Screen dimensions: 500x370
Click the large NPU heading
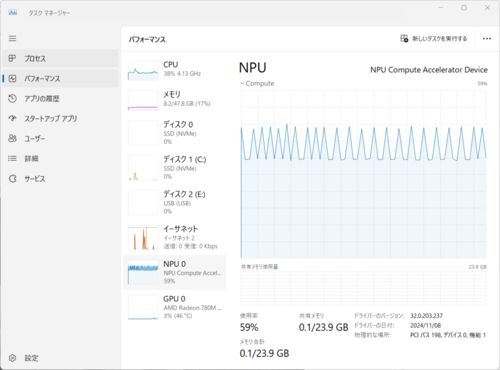pos(253,68)
